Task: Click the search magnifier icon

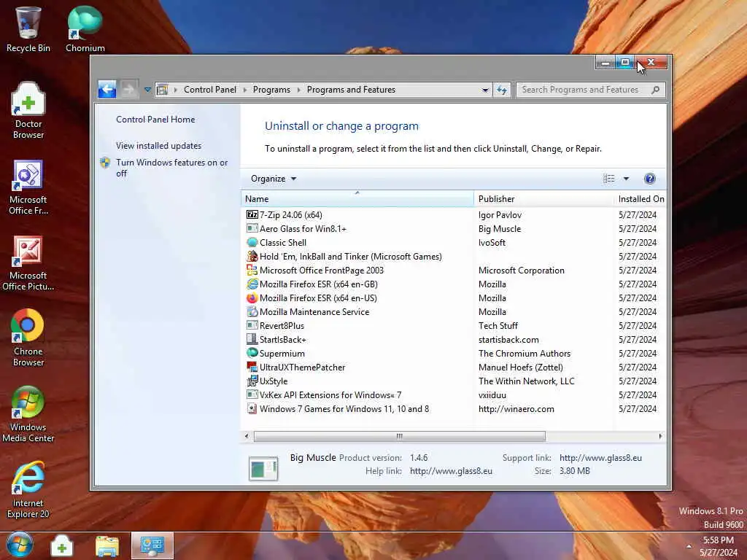Action: point(656,90)
